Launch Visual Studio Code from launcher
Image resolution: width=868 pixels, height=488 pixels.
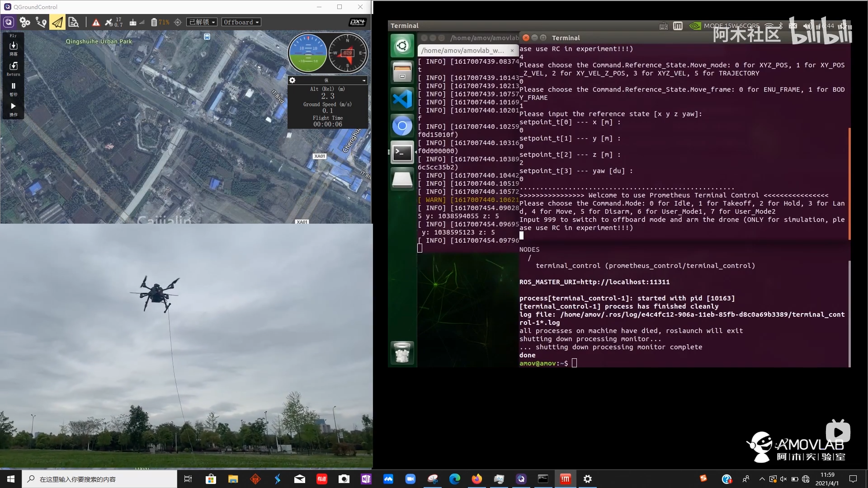tap(402, 99)
